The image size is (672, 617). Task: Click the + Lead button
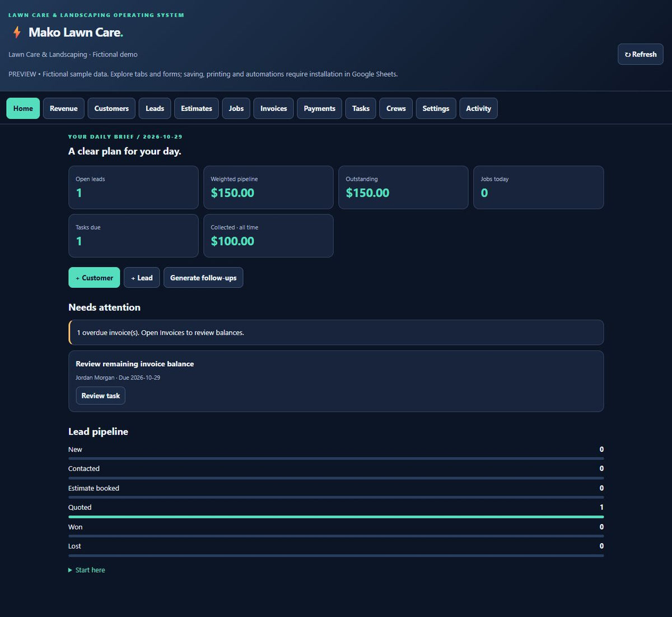point(142,278)
